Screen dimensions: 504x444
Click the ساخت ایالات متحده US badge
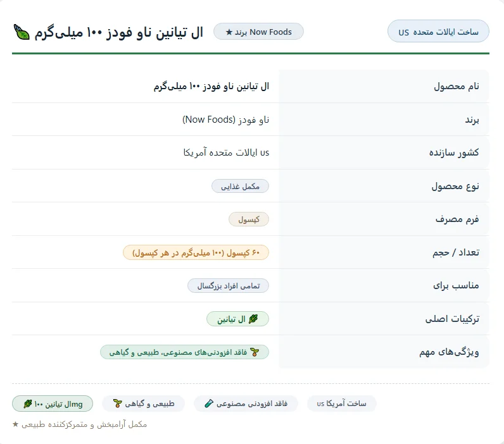[x=438, y=32]
